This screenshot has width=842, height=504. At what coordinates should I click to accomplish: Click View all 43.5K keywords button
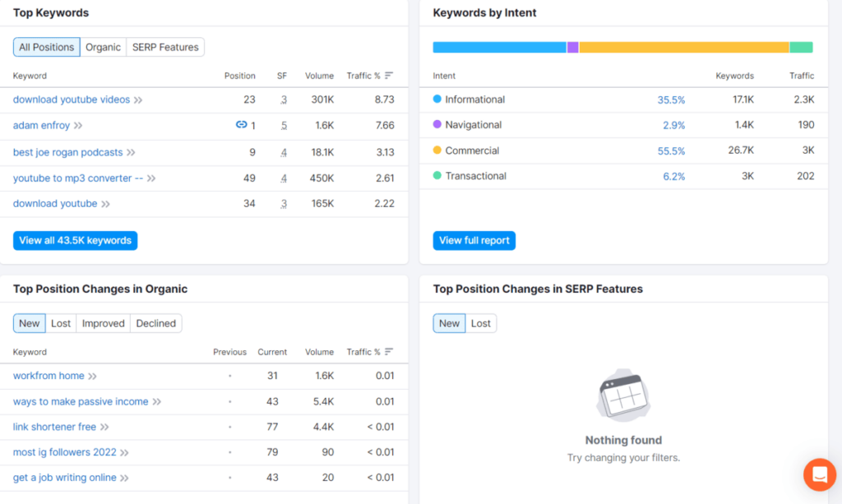click(75, 240)
